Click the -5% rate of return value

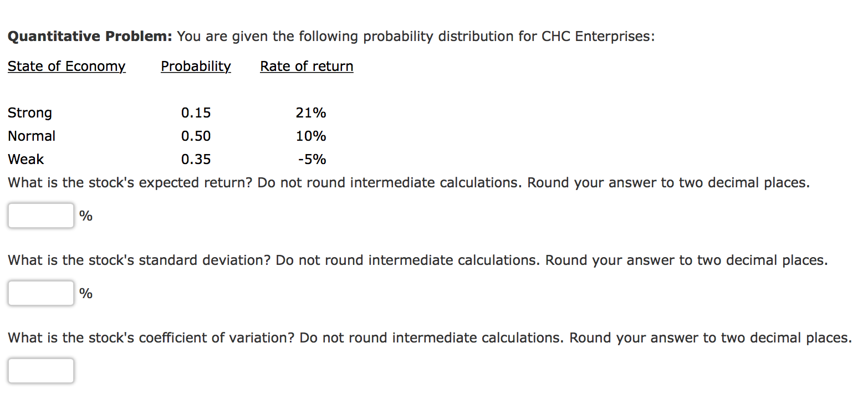[x=312, y=159]
